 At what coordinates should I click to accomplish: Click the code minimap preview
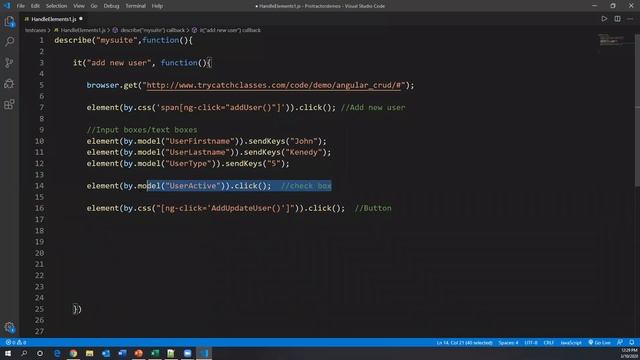tap(611, 40)
